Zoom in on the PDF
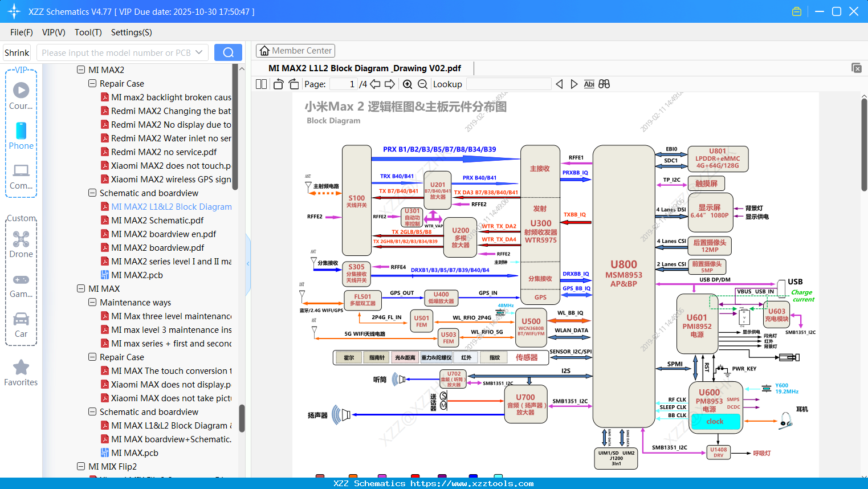868x489 pixels. click(407, 84)
